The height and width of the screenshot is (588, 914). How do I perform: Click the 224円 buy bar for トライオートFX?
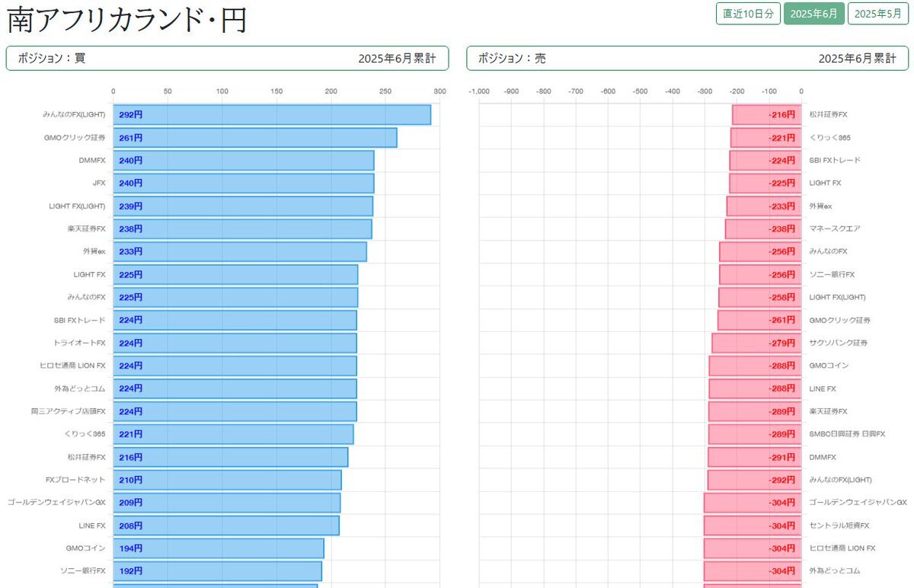point(235,343)
